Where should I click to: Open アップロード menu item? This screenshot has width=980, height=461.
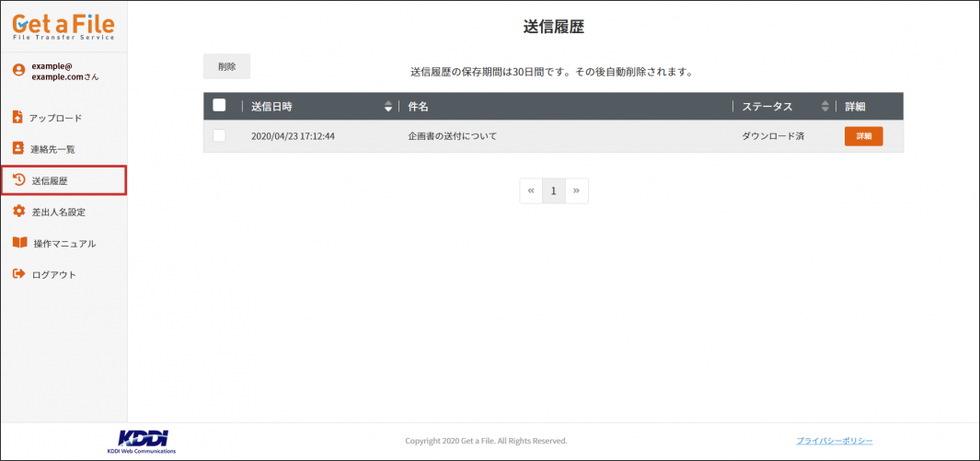55,118
